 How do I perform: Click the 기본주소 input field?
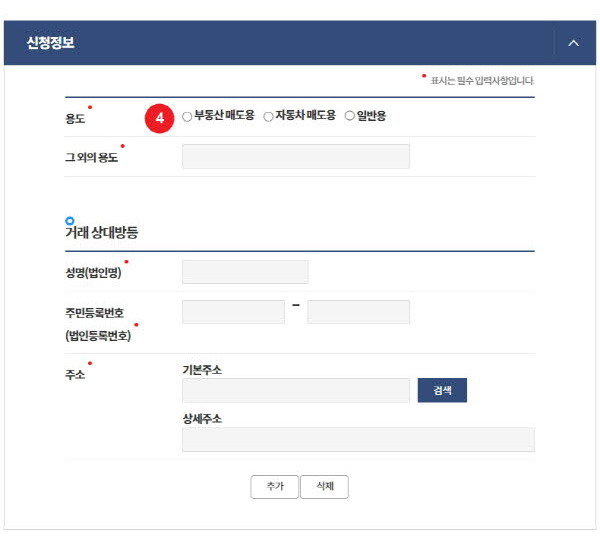(x=296, y=390)
